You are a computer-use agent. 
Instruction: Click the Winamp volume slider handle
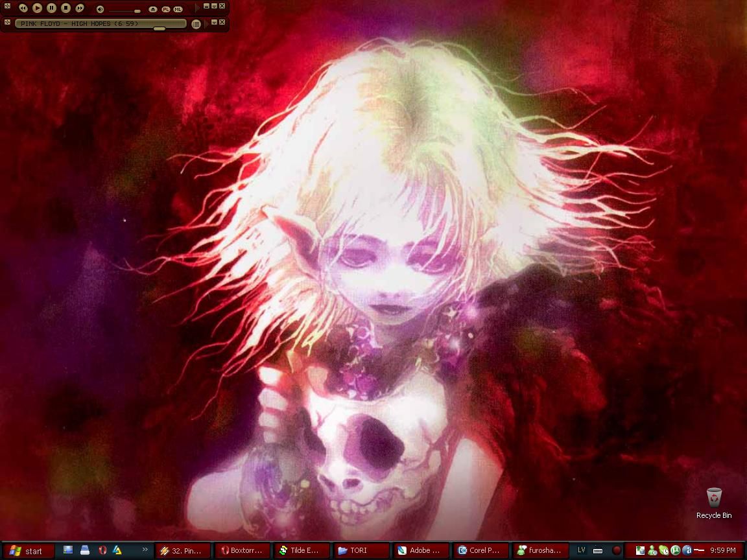137,11
